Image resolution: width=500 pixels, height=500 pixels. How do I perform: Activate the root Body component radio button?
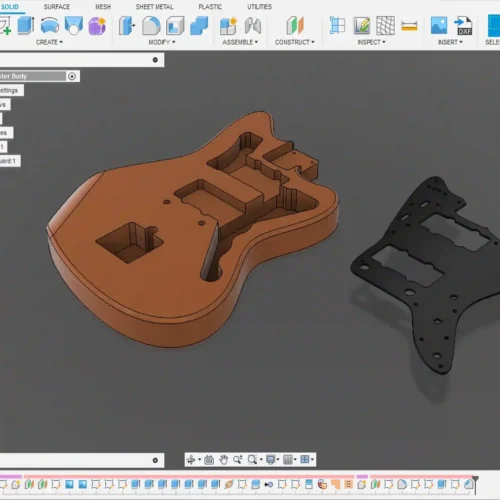click(72, 76)
